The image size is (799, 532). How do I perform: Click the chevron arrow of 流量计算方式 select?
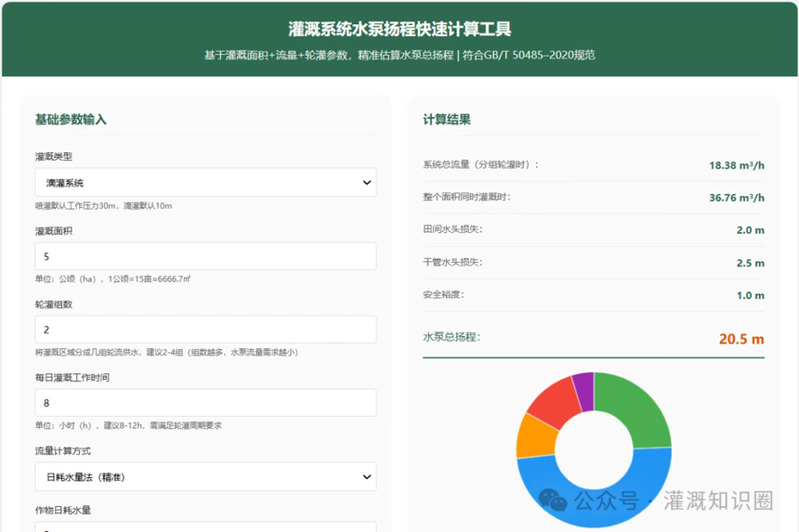point(366,476)
